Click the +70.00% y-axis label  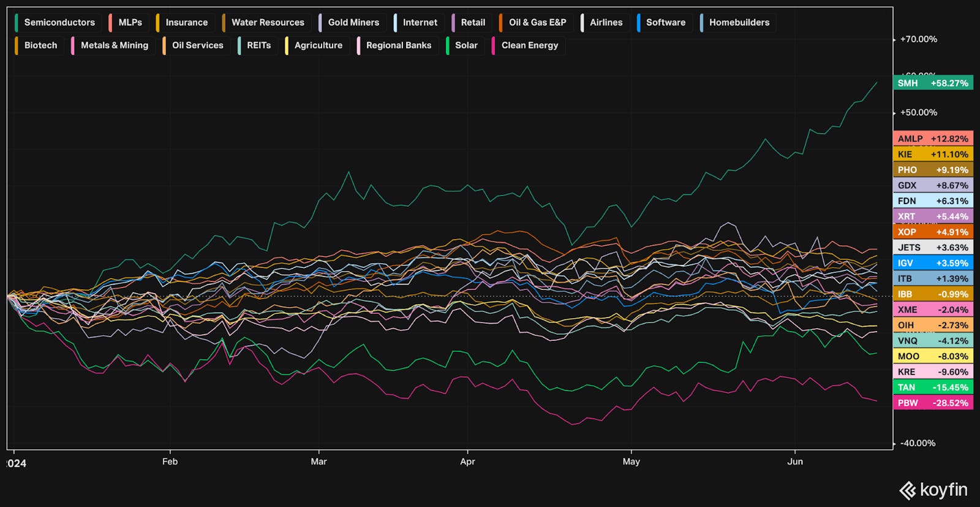point(918,39)
